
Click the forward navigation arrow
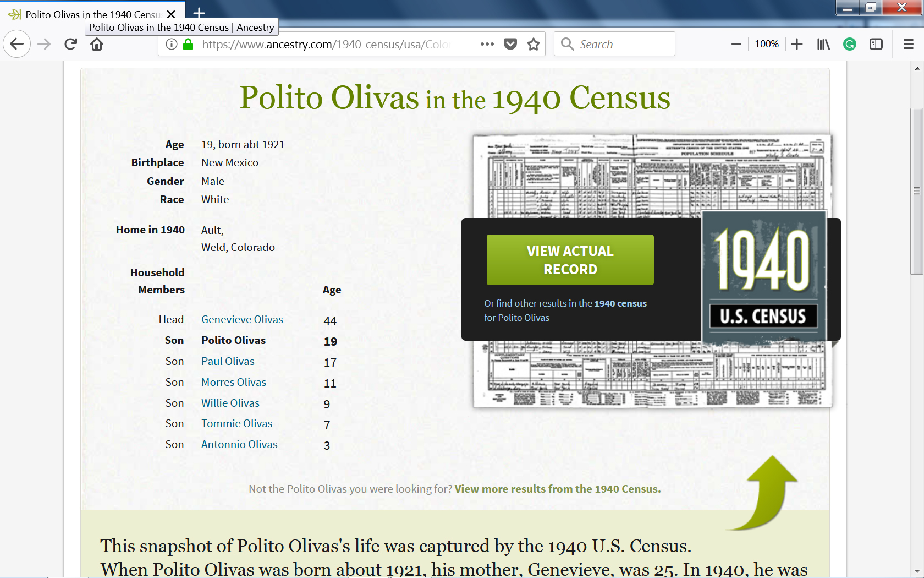point(44,44)
